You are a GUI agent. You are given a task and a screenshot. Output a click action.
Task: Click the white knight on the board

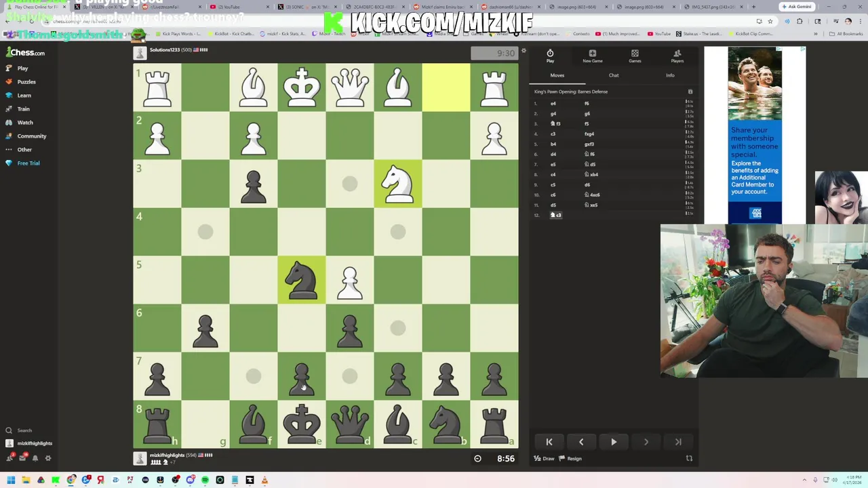pyautogui.click(x=398, y=184)
